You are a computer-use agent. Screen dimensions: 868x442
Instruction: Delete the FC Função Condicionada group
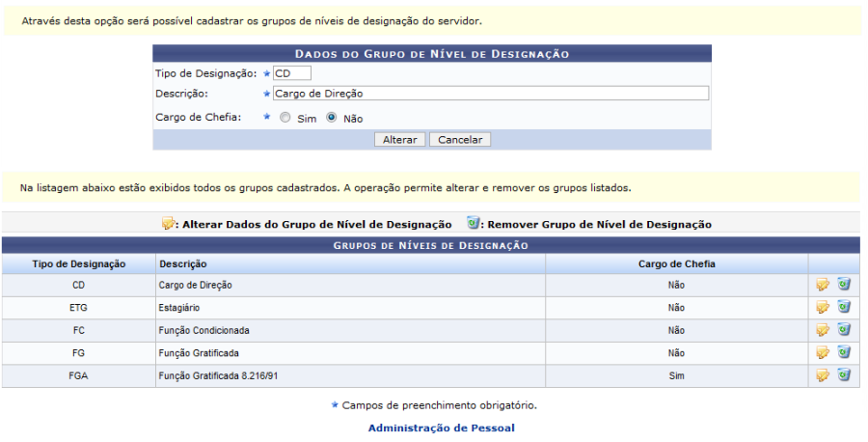click(844, 330)
